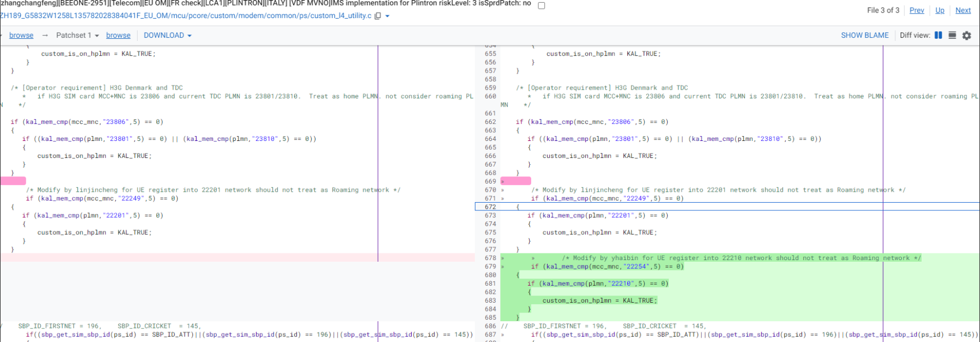Go to previous file with Prev link
980x342 pixels.
(917, 10)
